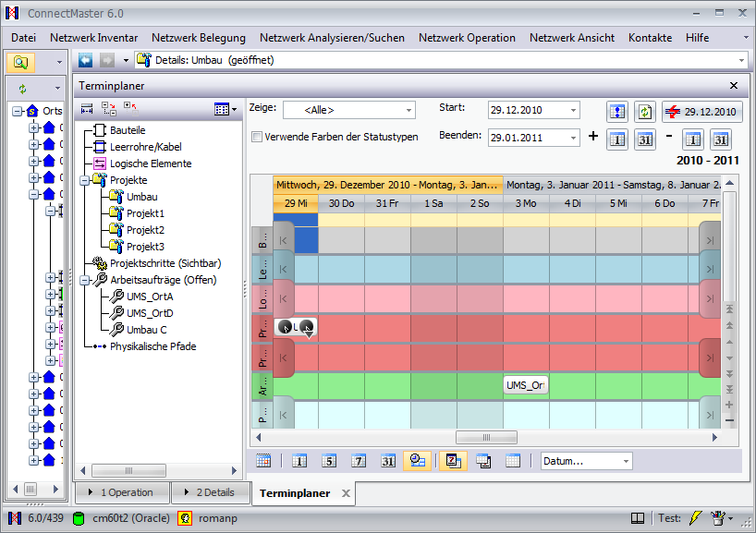Jump to today using the 29.12.2010 button
The image size is (756, 533).
tap(702, 112)
